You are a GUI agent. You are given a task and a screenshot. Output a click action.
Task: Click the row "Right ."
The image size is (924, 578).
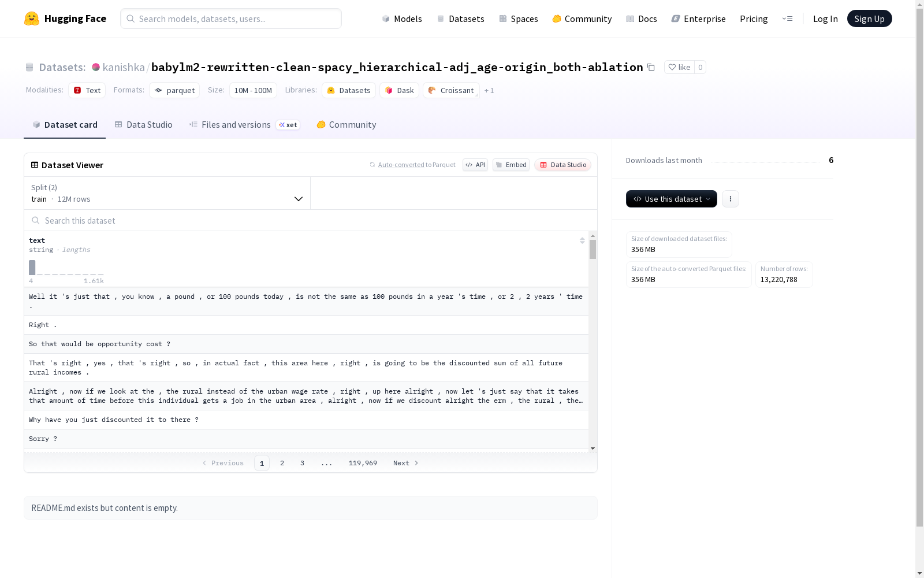click(x=306, y=325)
